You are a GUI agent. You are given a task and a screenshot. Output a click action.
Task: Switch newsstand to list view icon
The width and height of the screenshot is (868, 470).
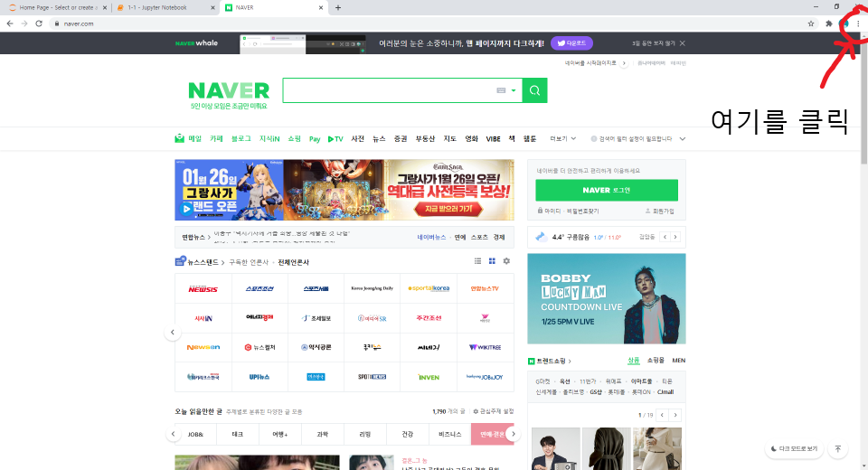(x=477, y=261)
